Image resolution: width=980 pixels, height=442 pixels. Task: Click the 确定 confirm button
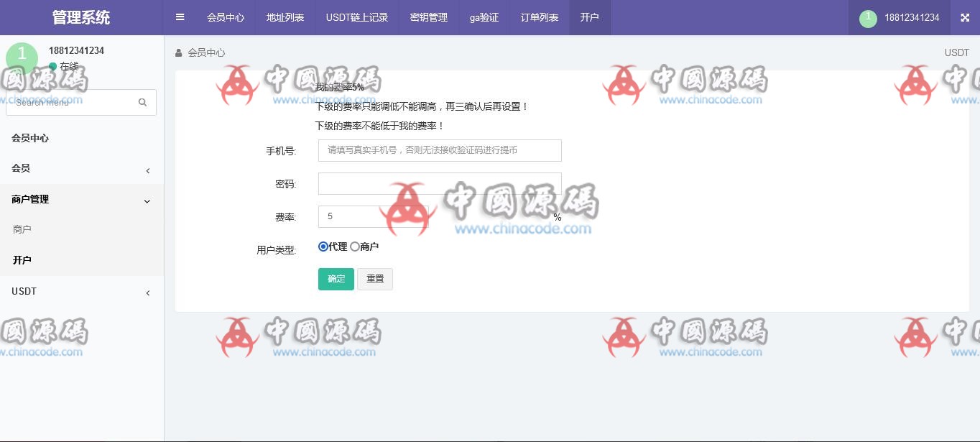[336, 279]
